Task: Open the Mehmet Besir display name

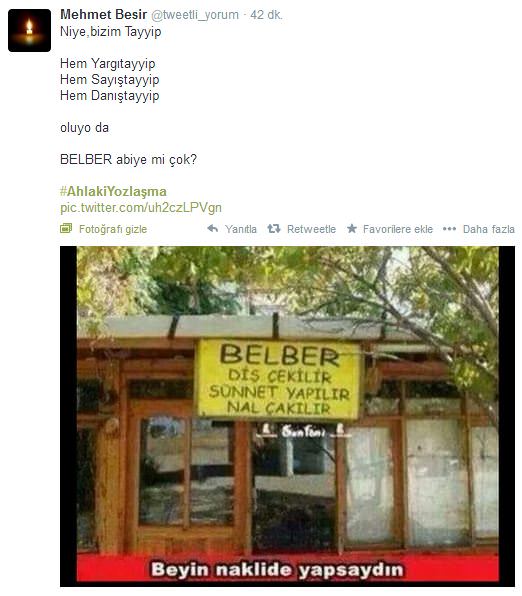Action: click(x=103, y=14)
